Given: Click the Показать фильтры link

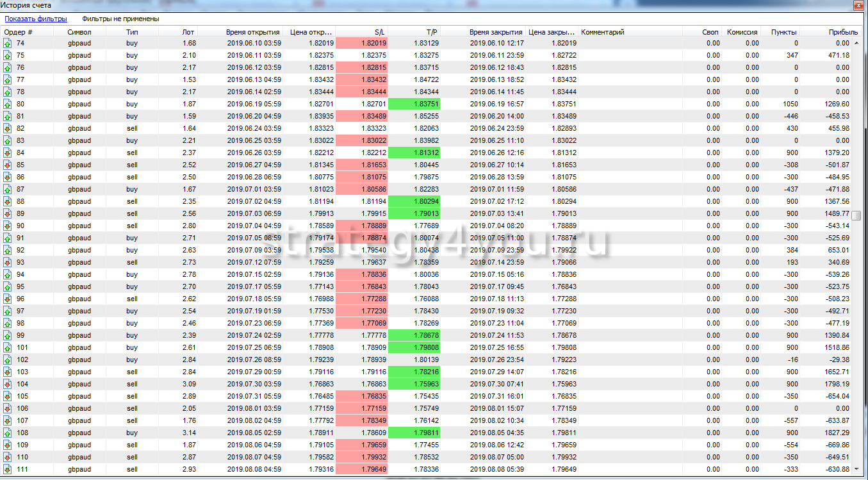Looking at the screenshot, I should coord(36,19).
